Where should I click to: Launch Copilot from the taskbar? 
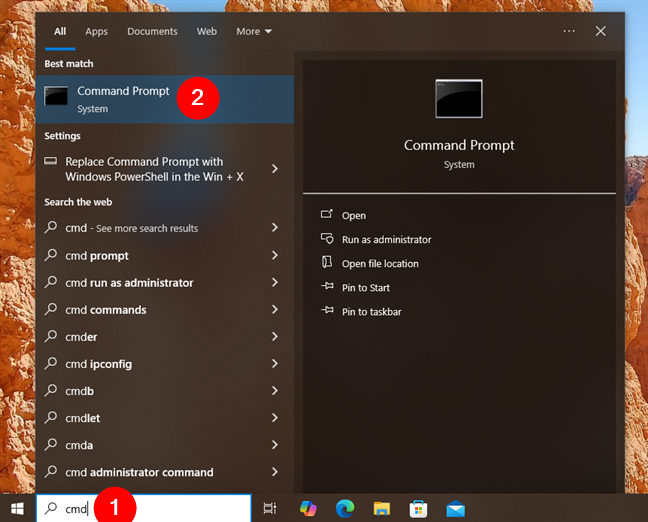point(308,508)
